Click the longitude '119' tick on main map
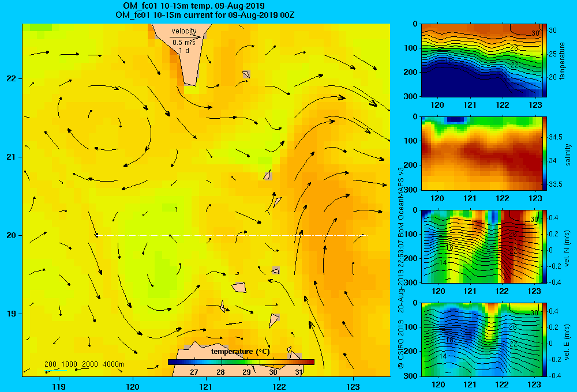This screenshot has width=577, height=392. (x=59, y=386)
